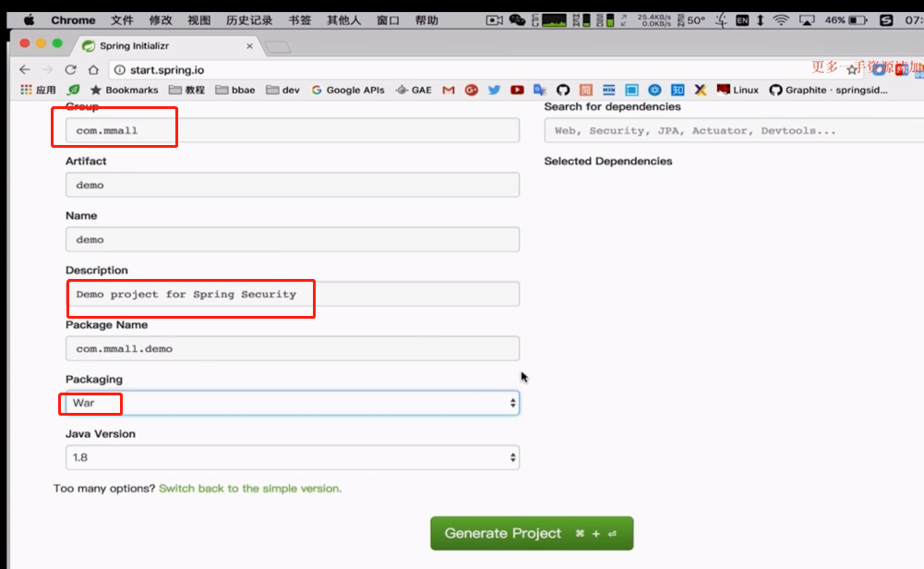
Task: Open the Google Translate bookmark icon
Action: click(x=539, y=90)
